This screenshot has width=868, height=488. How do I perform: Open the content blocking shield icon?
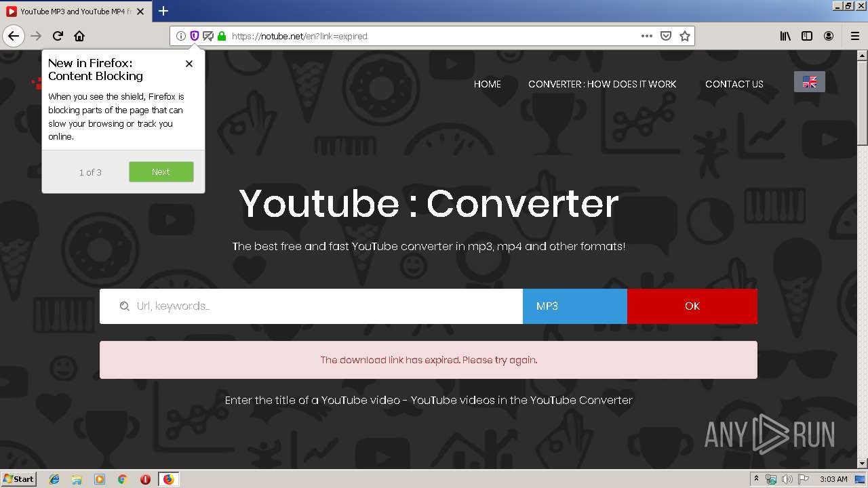point(195,36)
